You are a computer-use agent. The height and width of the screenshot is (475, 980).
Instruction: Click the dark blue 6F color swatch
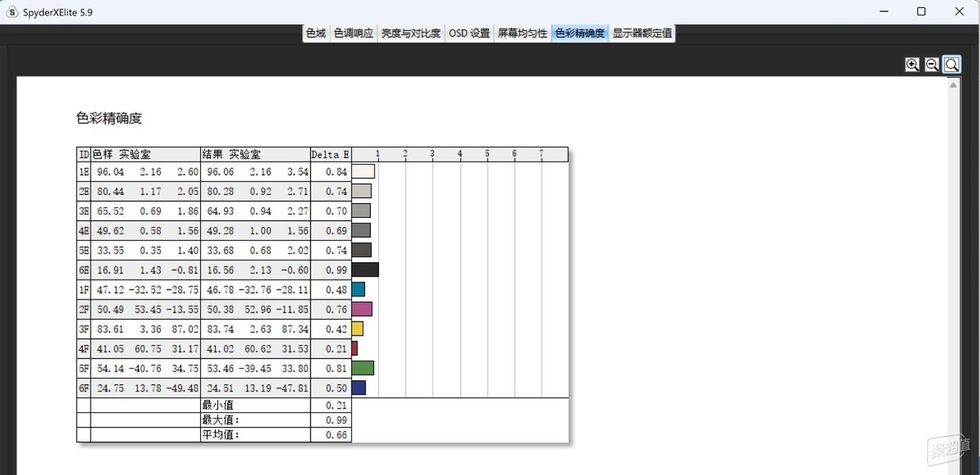point(359,387)
